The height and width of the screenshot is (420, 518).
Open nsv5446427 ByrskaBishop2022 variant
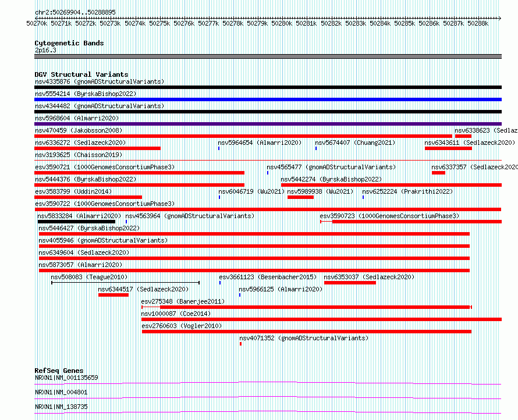coord(89,228)
